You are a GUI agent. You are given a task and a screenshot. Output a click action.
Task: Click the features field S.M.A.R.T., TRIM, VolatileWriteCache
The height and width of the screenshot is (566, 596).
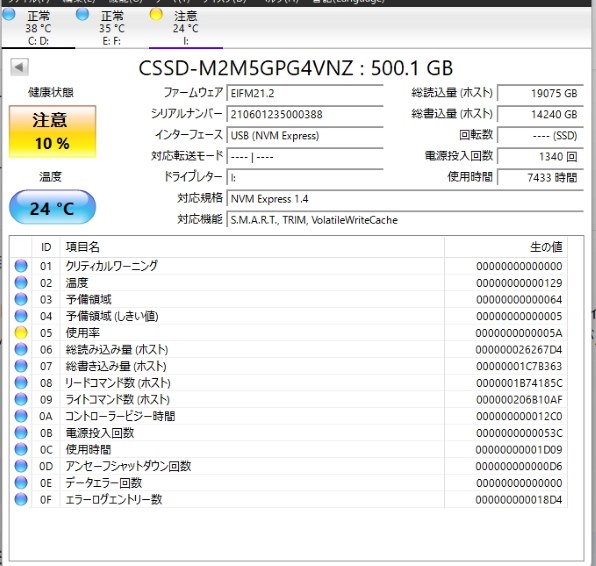pyautogui.click(x=405, y=220)
